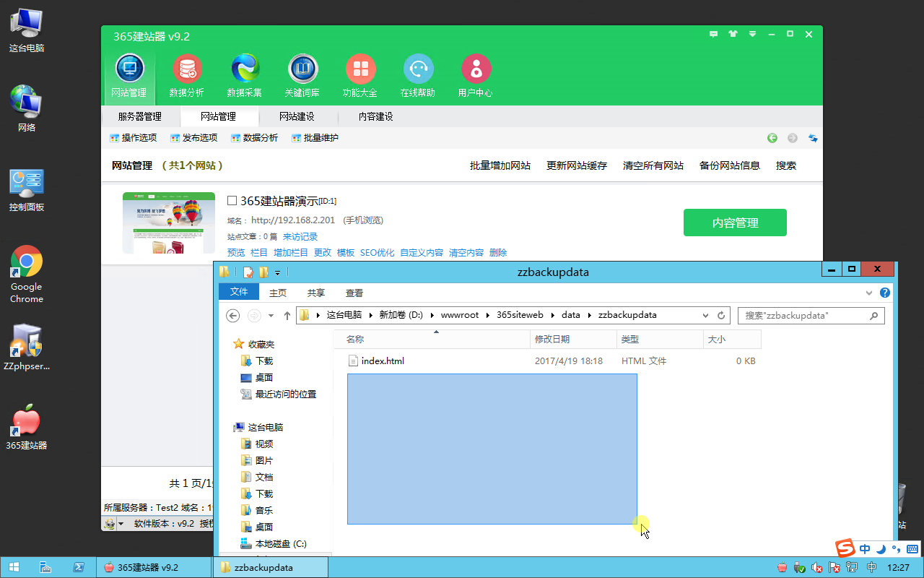
Task: Click the Explorer up-one-level arrow
Action: (x=287, y=316)
